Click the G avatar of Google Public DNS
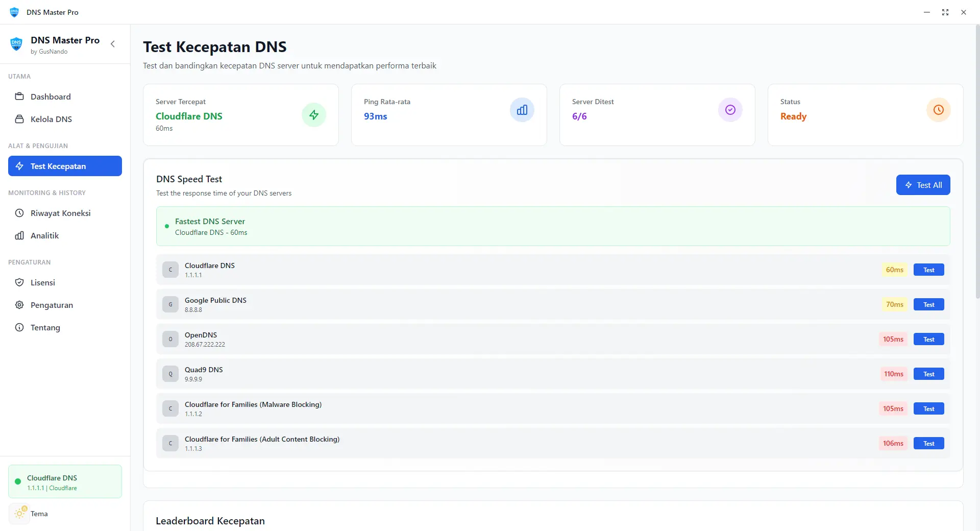Image resolution: width=980 pixels, height=531 pixels. pyautogui.click(x=170, y=304)
